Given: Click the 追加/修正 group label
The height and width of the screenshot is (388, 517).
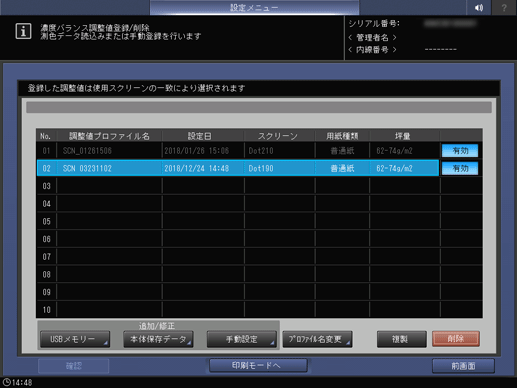Looking at the screenshot, I should click(x=157, y=326).
